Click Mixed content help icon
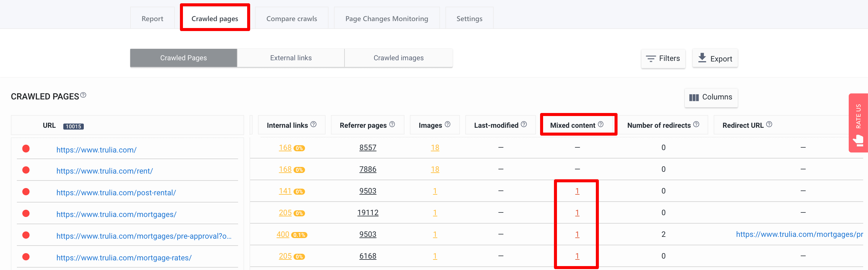The height and width of the screenshot is (270, 868). tap(601, 124)
